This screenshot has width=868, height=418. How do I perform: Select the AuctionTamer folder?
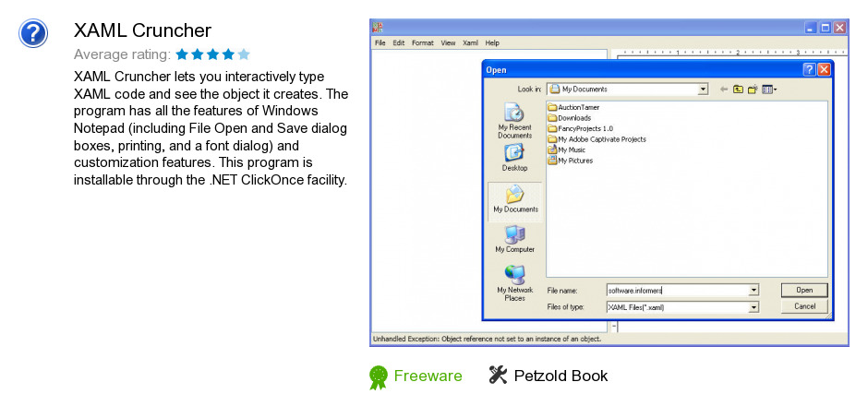click(573, 107)
